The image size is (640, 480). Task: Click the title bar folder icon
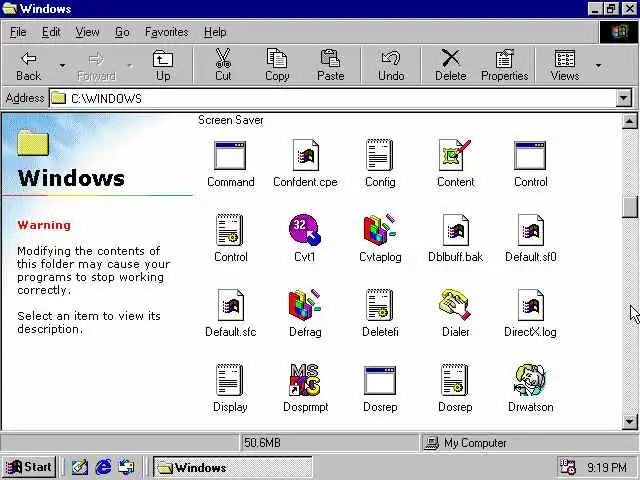tap(10, 8)
